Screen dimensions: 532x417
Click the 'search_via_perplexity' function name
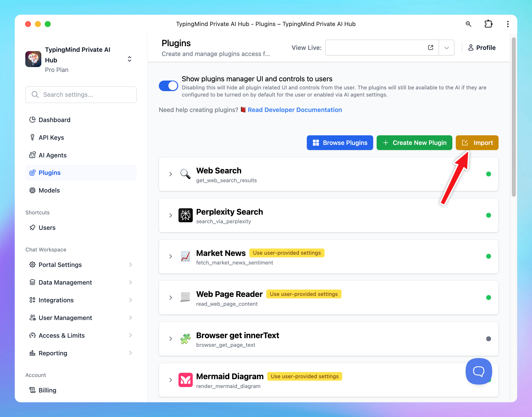(x=223, y=222)
